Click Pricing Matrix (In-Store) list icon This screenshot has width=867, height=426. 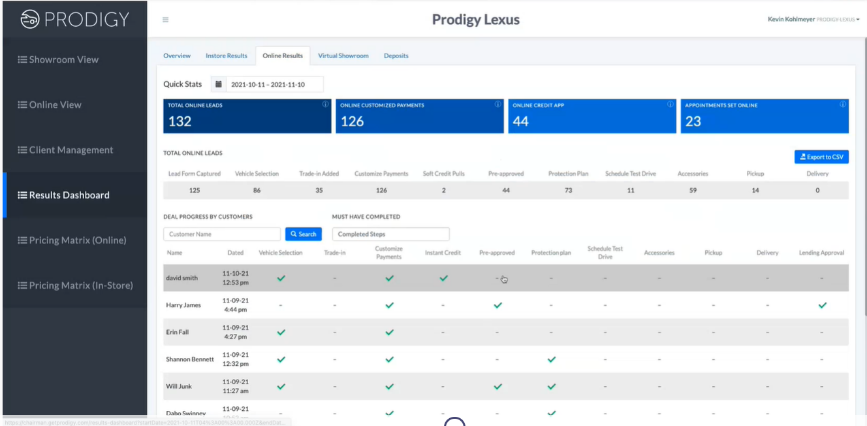point(22,285)
